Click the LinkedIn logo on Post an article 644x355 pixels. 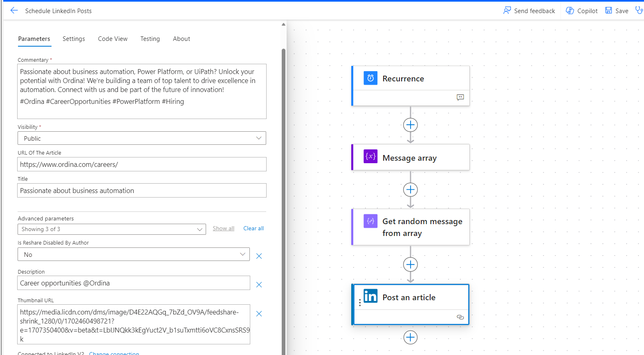click(370, 296)
